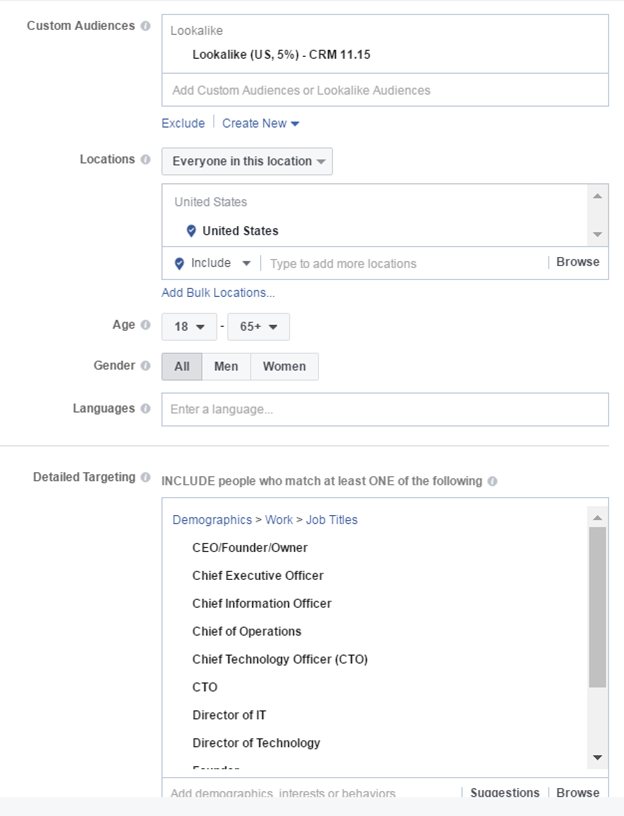624x816 pixels.
Task: Open the Create New audience menu
Action: pyautogui.click(x=260, y=124)
